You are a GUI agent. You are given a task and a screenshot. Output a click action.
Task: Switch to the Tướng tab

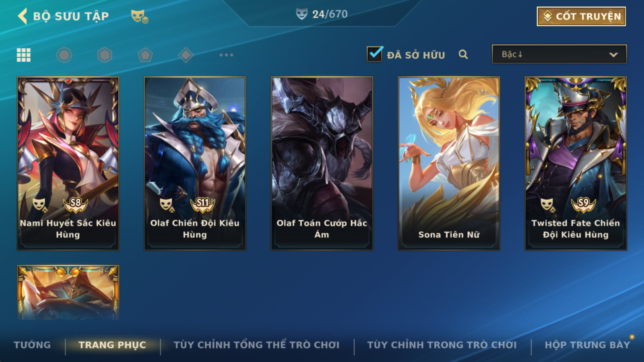click(32, 345)
